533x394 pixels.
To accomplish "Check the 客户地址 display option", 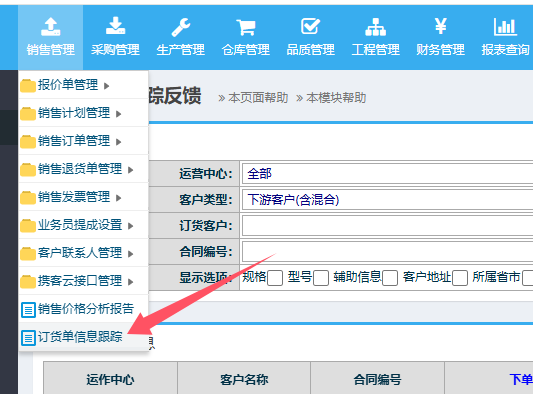I will click(460, 278).
